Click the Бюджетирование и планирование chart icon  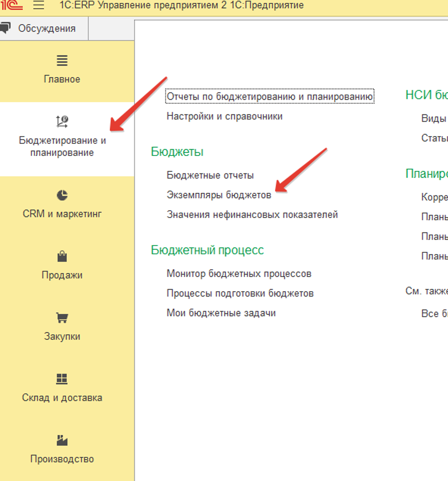pos(62,122)
